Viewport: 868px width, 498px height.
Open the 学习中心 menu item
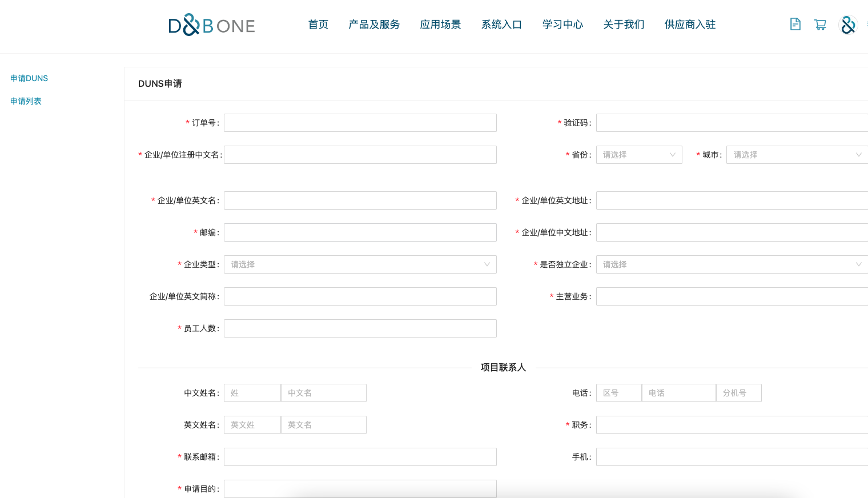(562, 25)
